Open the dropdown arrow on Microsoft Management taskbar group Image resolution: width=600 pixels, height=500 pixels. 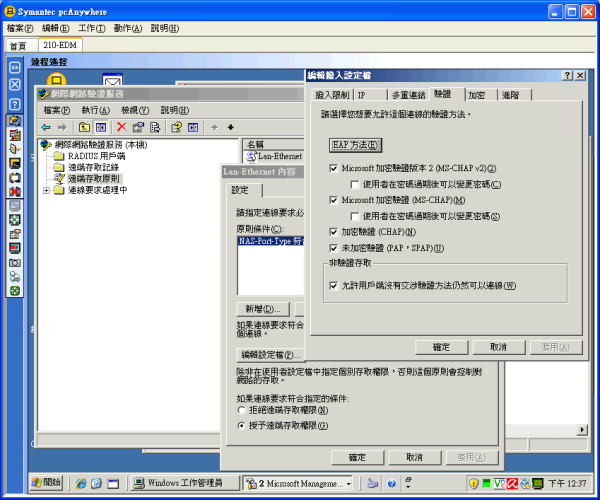pyautogui.click(x=349, y=483)
